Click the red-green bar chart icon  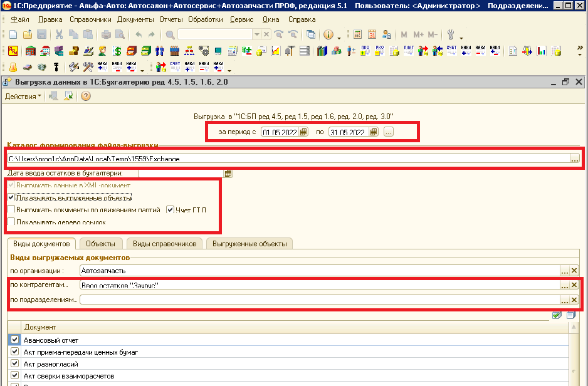point(542,51)
